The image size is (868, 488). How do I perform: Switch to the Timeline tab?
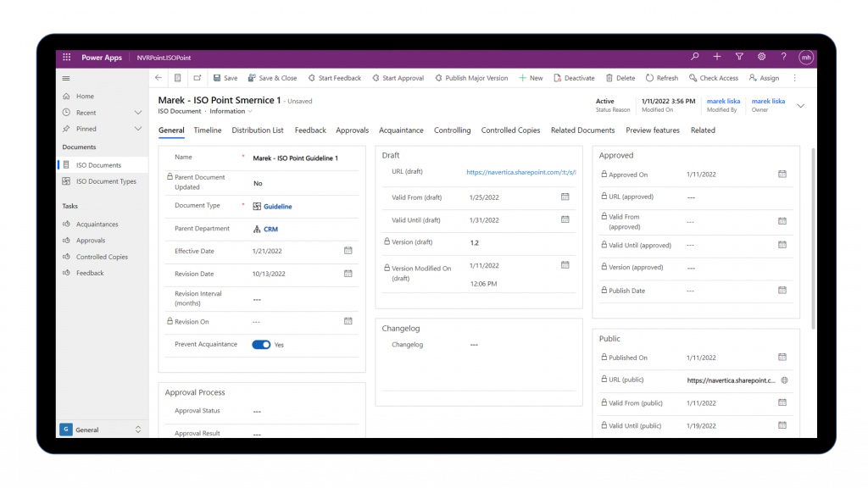(208, 130)
